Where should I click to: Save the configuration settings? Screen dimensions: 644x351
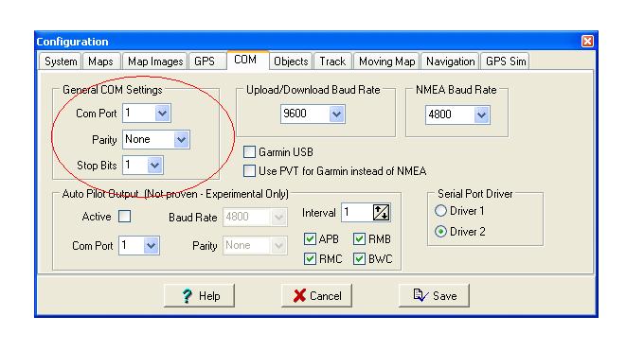(x=434, y=295)
